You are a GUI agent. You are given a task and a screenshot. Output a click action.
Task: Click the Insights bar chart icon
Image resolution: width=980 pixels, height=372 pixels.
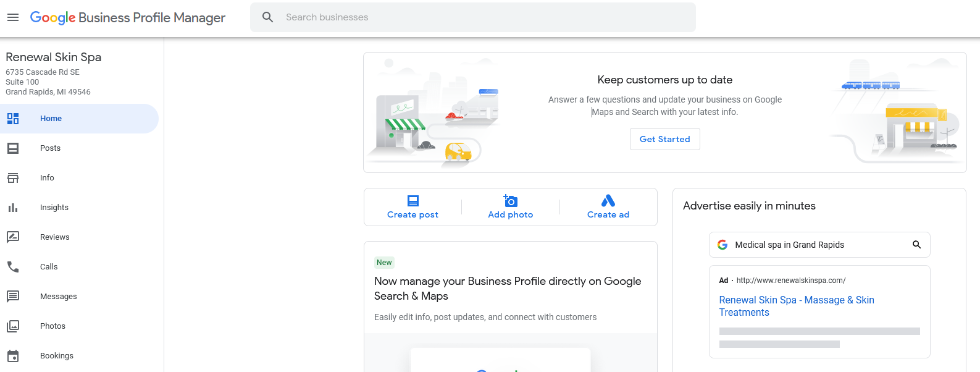click(13, 208)
